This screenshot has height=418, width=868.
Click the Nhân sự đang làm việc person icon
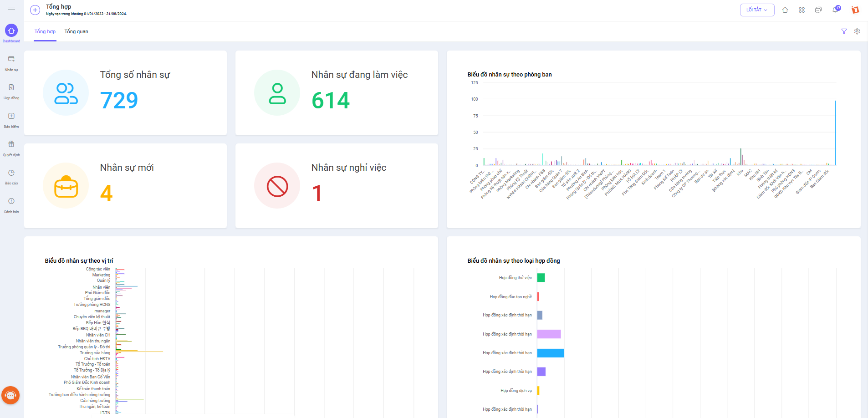pos(277,93)
